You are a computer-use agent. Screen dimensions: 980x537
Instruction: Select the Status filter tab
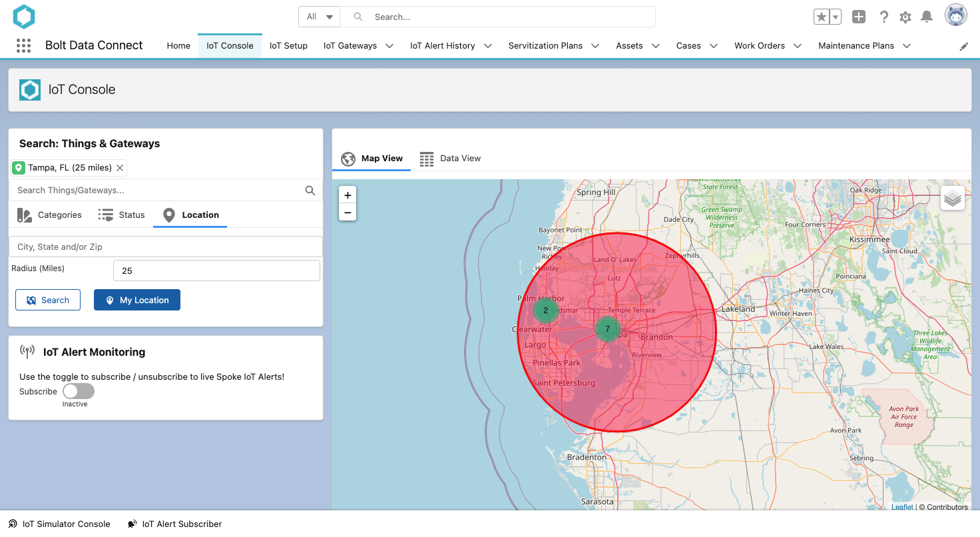coord(121,215)
